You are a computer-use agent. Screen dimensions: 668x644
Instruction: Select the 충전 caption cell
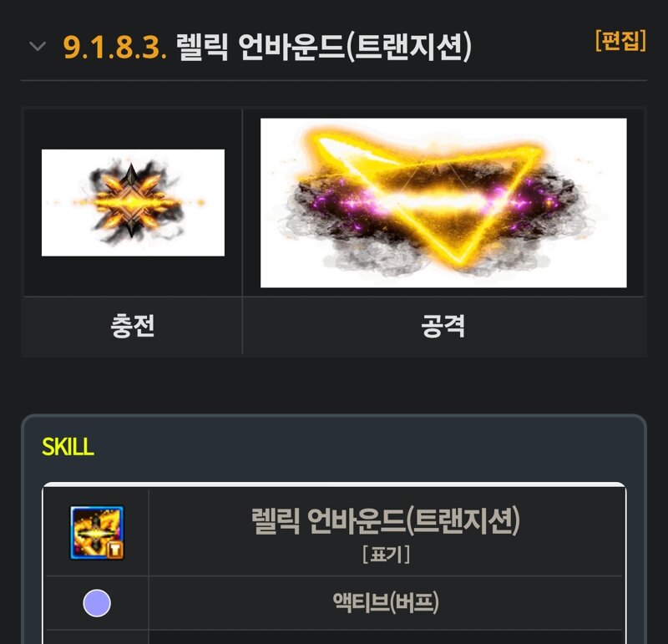133,326
